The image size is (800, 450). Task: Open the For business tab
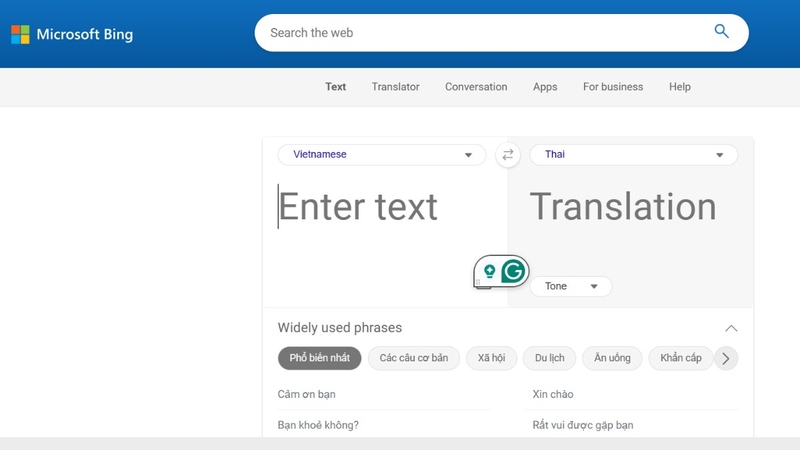[x=613, y=87]
